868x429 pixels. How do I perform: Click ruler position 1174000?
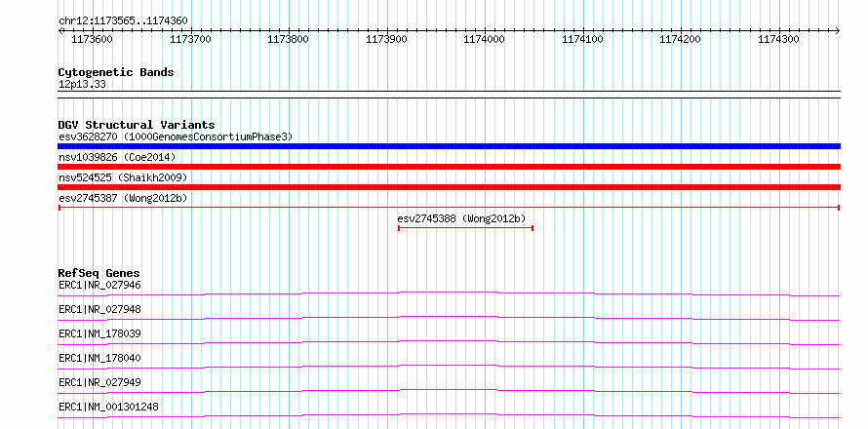(x=485, y=39)
